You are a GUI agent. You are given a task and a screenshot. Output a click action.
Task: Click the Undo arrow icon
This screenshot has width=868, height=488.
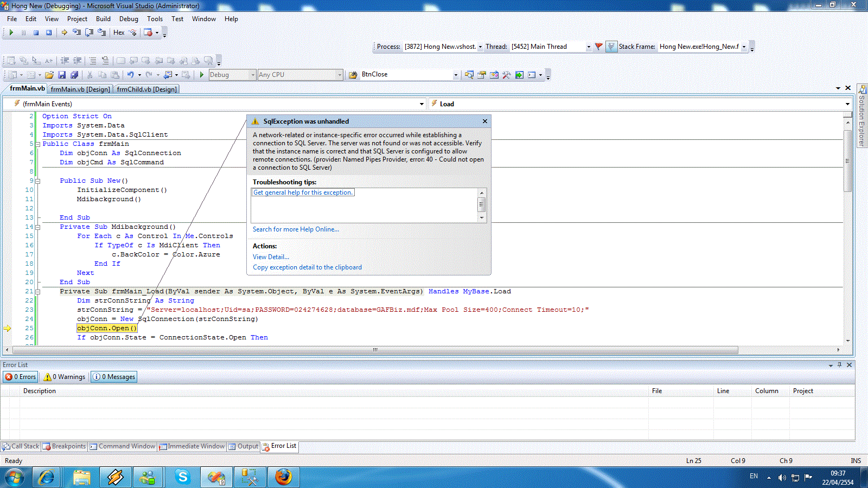(130, 75)
